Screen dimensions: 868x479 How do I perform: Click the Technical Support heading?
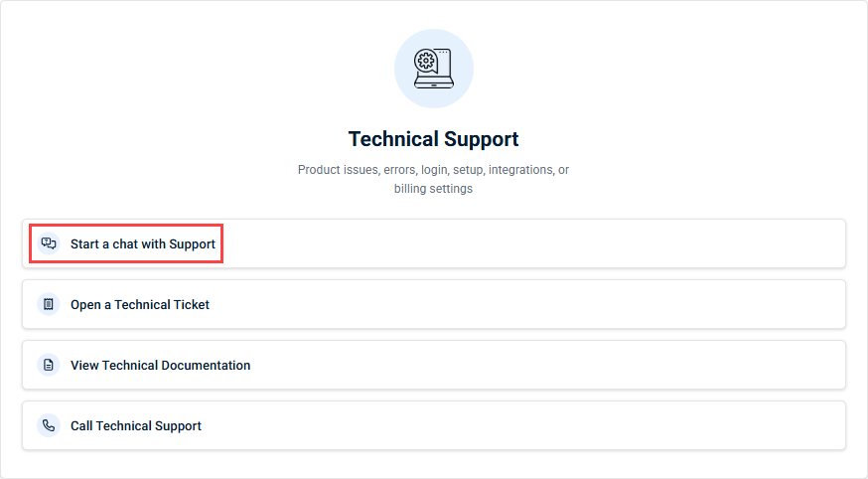[x=433, y=139]
